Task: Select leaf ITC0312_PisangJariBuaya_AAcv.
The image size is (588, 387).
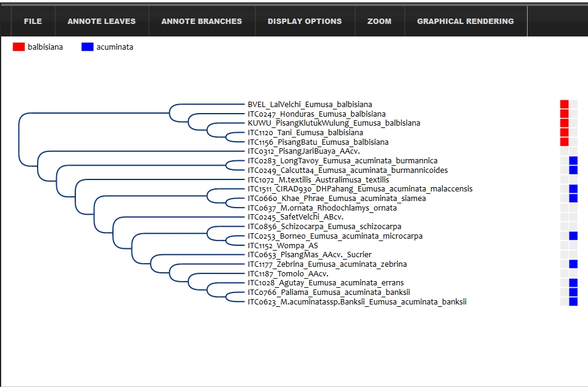Action: pos(304,151)
